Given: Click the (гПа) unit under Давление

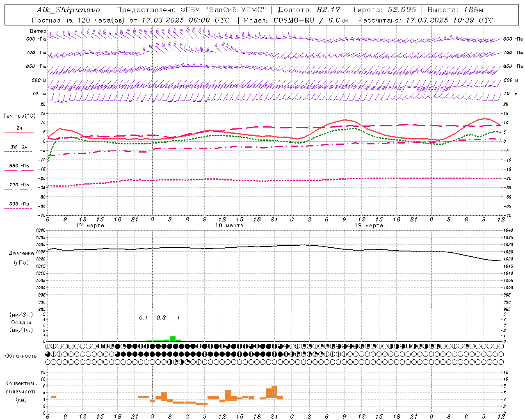Looking at the screenshot, I should click(21, 263).
